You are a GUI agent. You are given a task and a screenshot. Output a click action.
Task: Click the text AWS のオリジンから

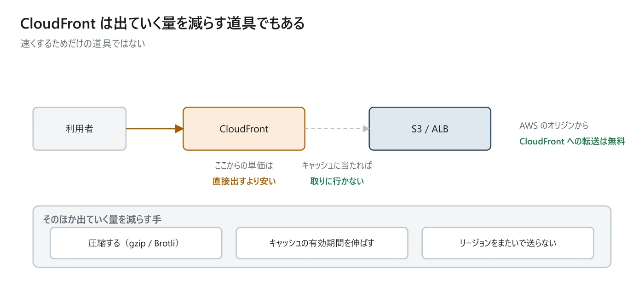(554, 126)
